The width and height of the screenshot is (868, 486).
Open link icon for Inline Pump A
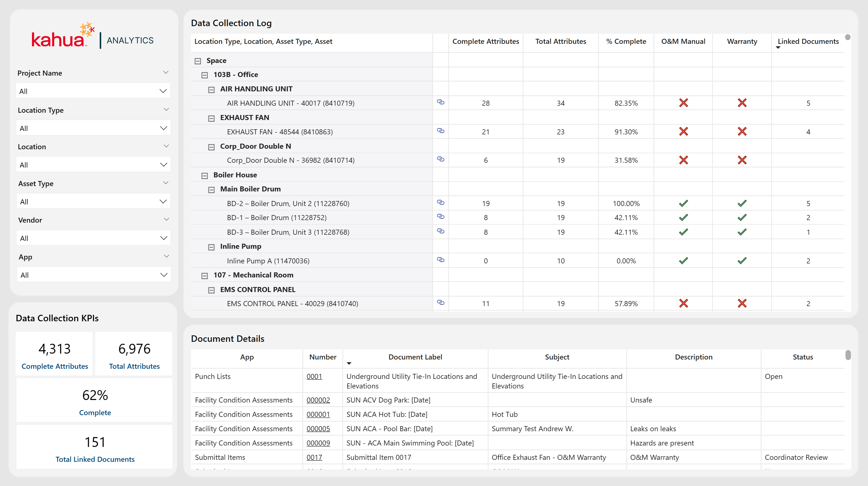(x=440, y=260)
